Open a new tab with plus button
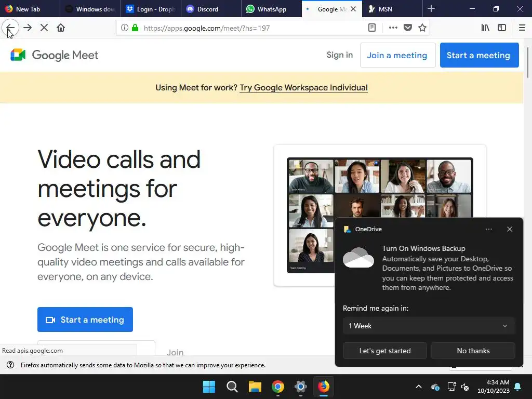 click(431, 9)
